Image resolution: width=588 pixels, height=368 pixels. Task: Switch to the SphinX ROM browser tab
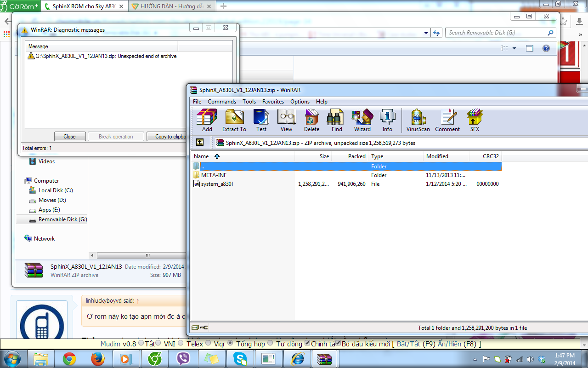(84, 6)
